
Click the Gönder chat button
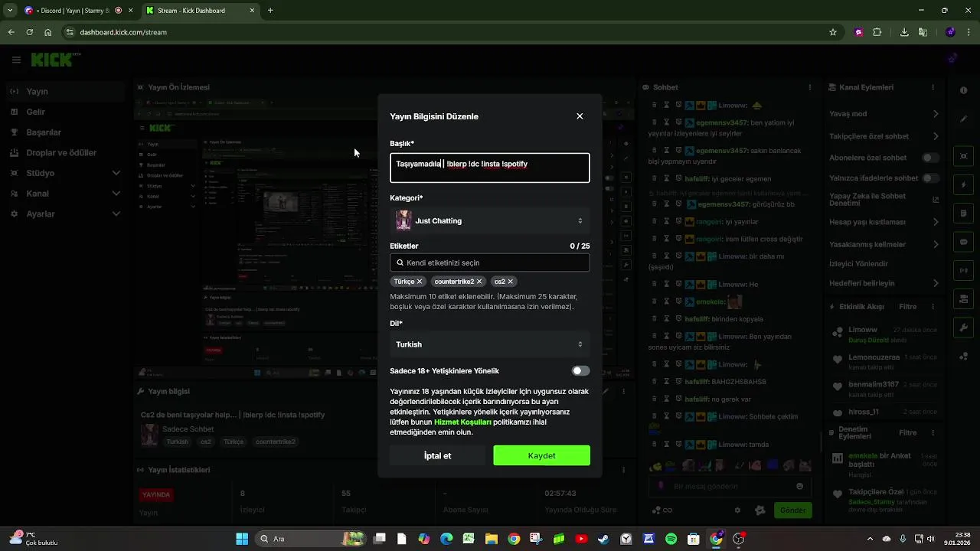(792, 510)
